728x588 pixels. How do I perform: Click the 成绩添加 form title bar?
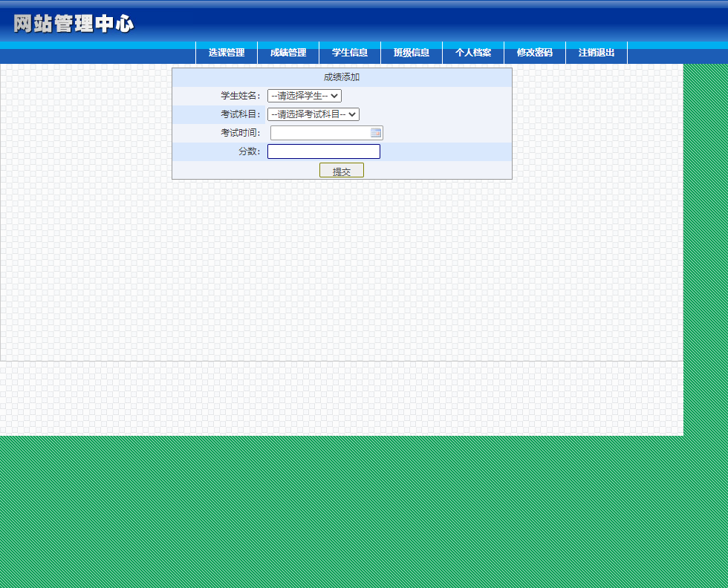coord(342,76)
